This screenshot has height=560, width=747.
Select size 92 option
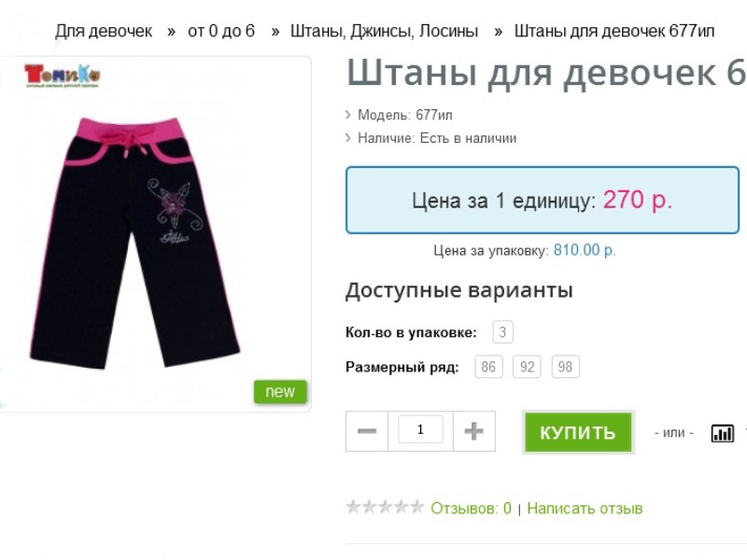pos(527,367)
